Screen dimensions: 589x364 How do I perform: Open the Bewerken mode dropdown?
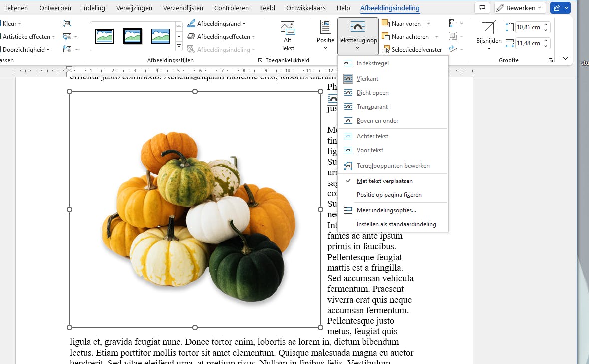tap(520, 8)
